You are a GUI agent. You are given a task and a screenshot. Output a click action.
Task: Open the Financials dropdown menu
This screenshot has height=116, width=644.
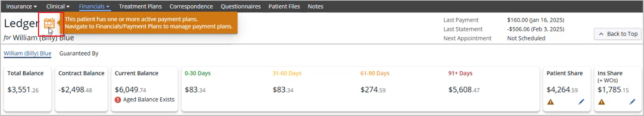pyautogui.click(x=94, y=6)
